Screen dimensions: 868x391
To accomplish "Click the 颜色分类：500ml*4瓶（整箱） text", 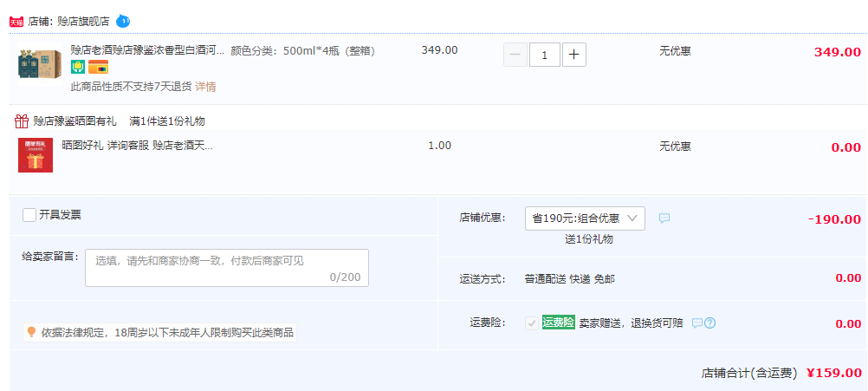I will point(303,51).
